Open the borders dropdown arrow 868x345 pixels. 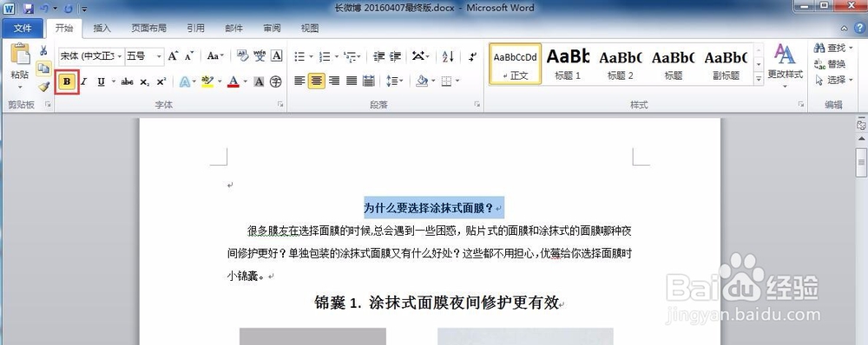point(457,81)
